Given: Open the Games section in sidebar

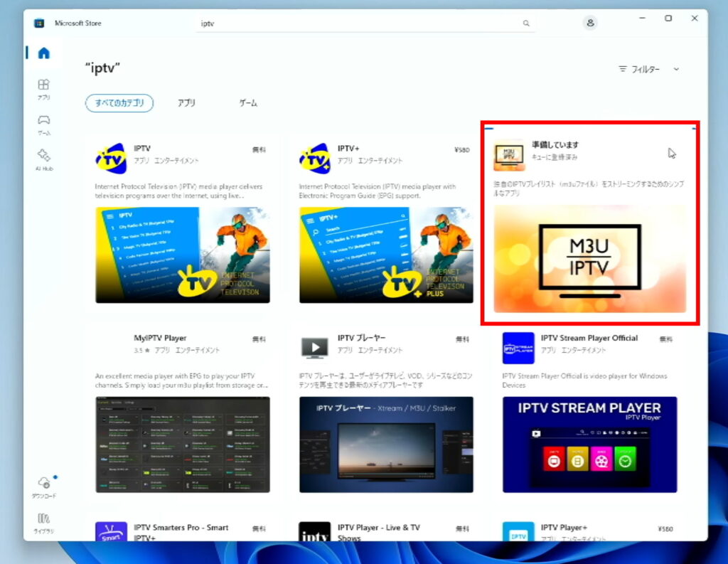Looking at the screenshot, I should coord(43,124).
